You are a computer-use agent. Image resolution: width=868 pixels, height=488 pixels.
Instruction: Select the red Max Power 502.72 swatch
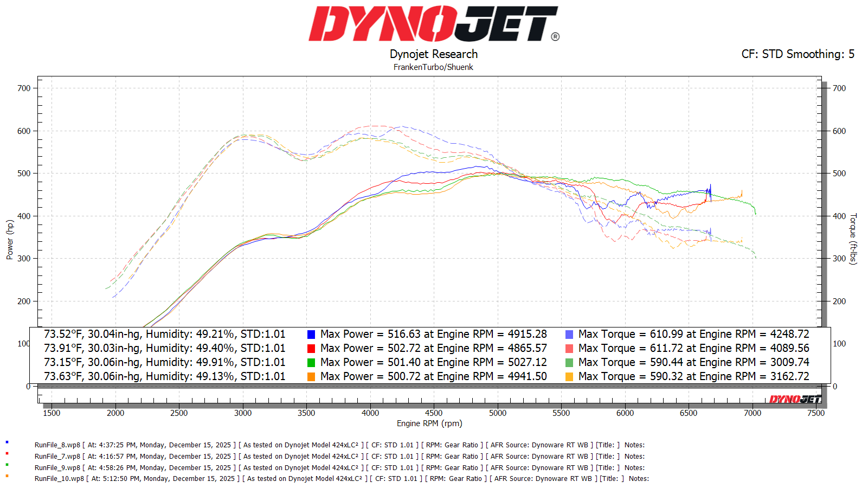[x=311, y=349]
